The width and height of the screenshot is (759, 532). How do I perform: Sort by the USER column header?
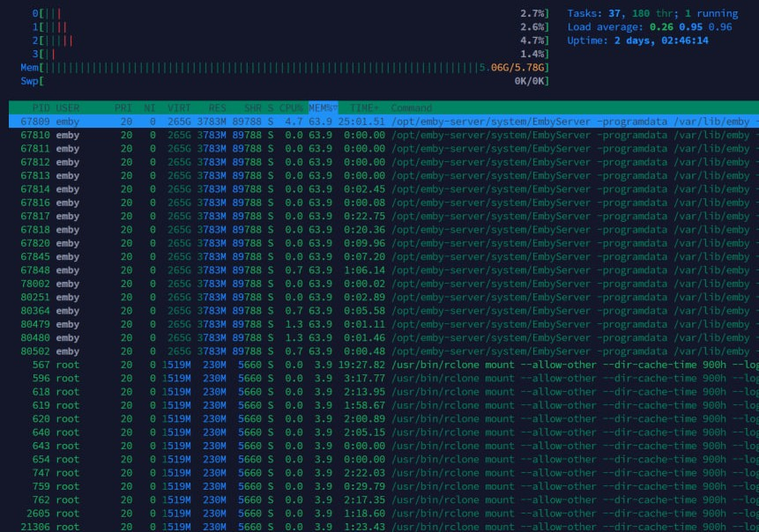[x=67, y=107]
